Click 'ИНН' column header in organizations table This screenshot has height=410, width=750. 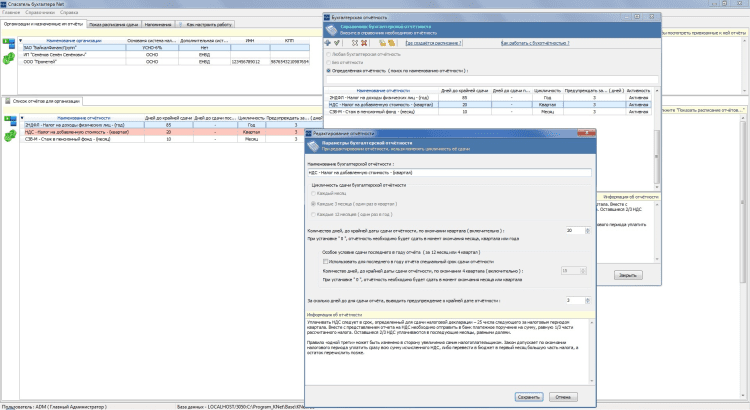pos(250,41)
